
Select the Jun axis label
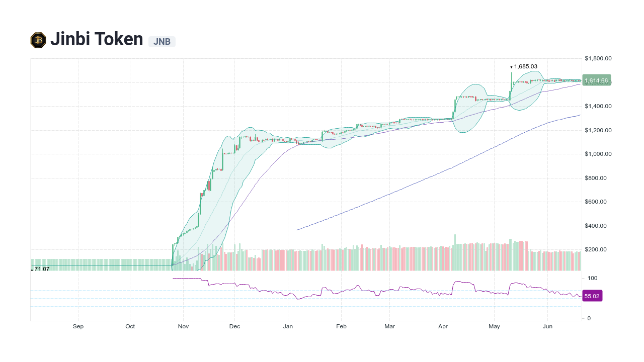click(548, 326)
